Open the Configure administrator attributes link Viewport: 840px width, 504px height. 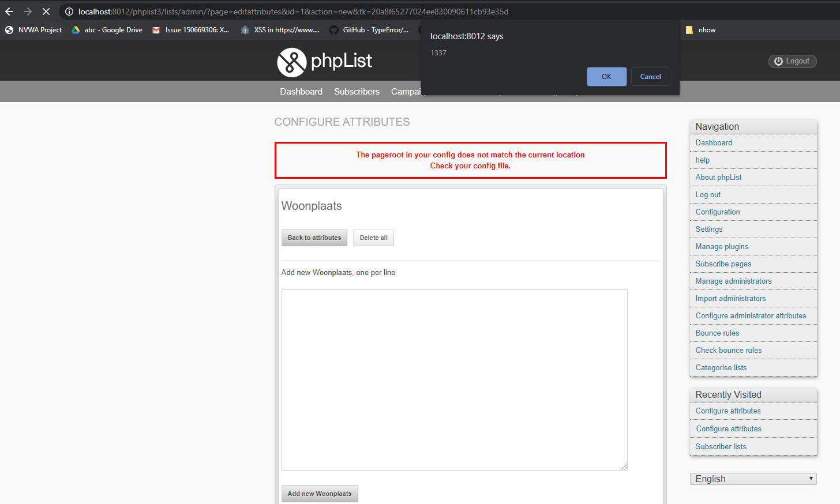coord(751,315)
